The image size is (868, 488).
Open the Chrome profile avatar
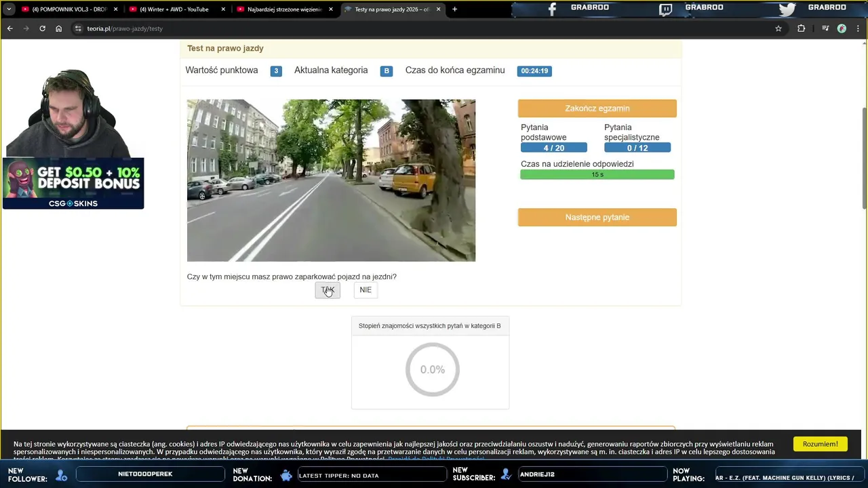pyautogui.click(x=842, y=28)
